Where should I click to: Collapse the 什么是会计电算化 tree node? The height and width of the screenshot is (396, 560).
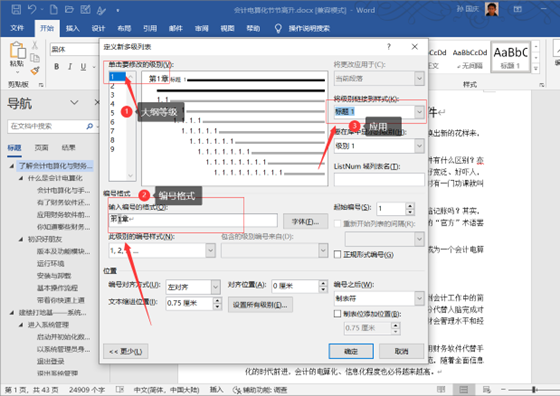point(21,178)
